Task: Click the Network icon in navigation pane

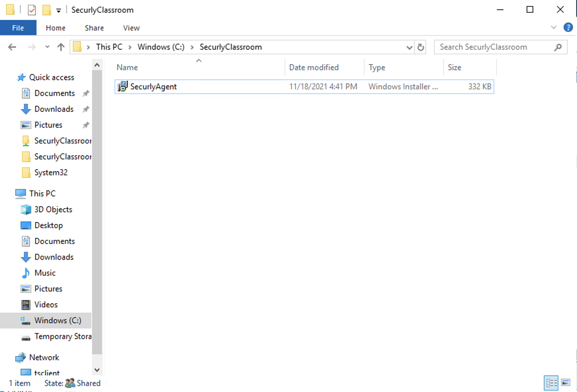Action: pos(21,358)
